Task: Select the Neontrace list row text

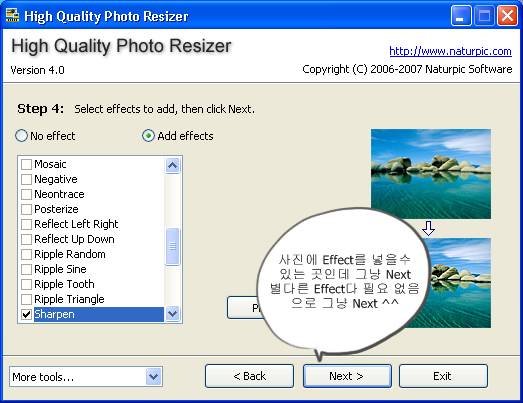Action: pyautogui.click(x=59, y=194)
